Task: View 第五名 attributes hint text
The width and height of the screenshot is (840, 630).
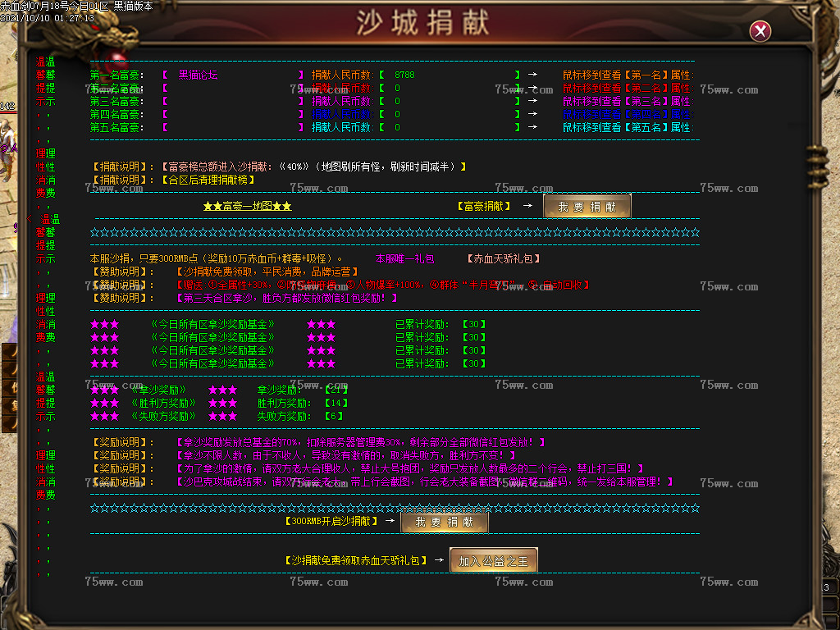Action: (628, 127)
